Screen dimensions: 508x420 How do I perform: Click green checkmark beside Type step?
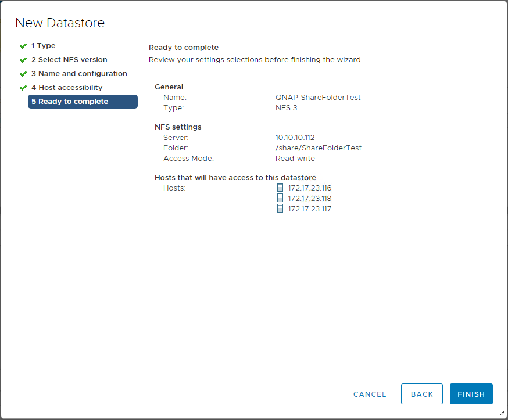pos(23,46)
